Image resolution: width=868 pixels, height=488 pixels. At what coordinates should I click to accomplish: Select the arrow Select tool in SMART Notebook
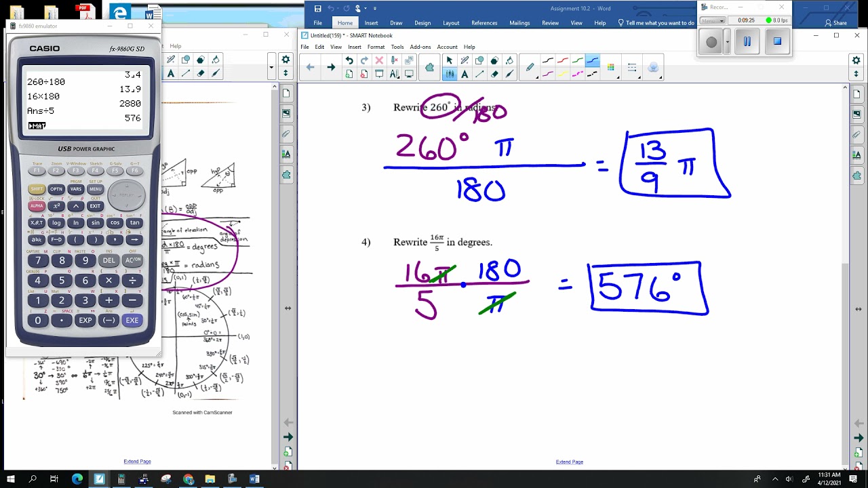[x=449, y=60]
